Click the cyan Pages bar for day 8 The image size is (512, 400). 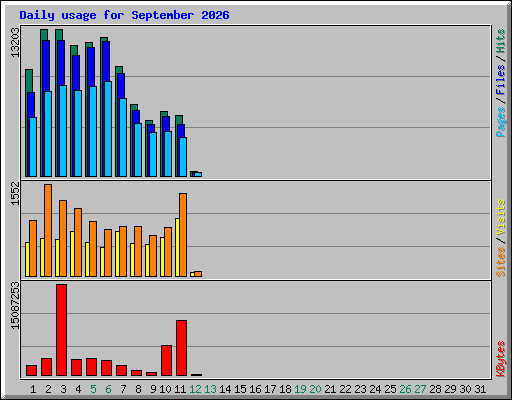coord(138,150)
